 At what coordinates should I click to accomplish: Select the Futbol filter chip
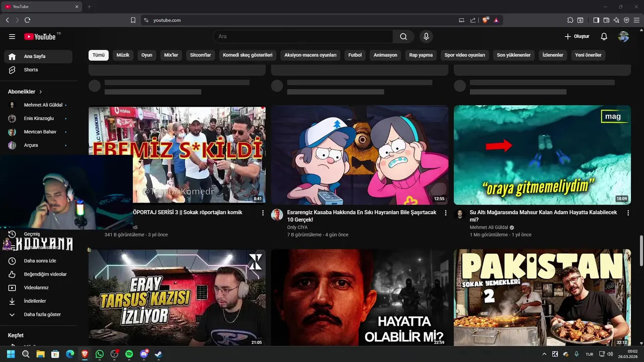pyautogui.click(x=355, y=55)
